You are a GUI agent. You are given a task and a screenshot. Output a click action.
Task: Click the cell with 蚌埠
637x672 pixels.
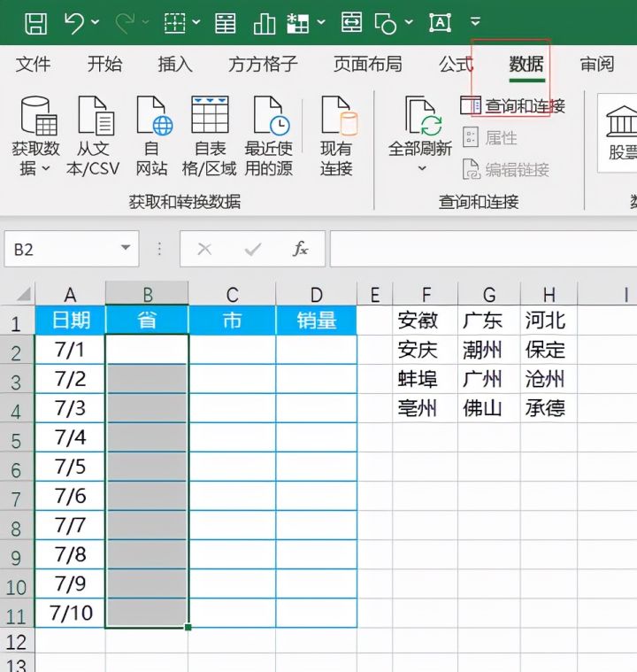pos(425,379)
